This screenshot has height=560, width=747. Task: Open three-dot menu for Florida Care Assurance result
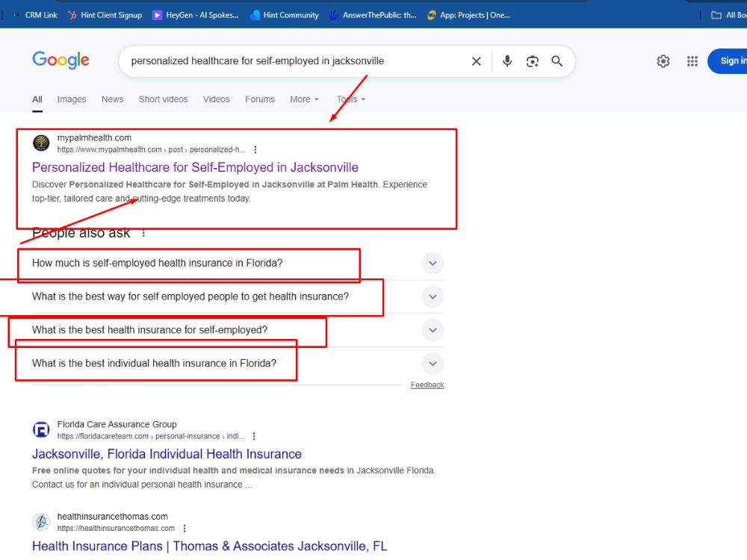click(254, 436)
